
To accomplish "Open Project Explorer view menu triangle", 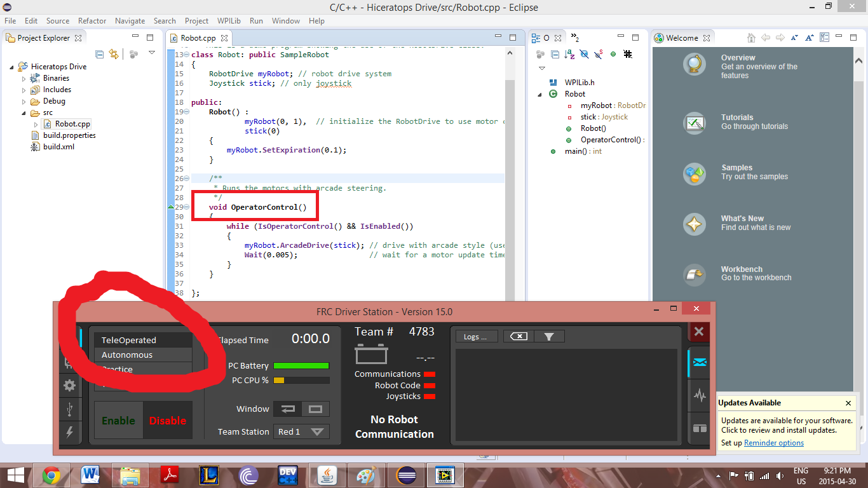I will [x=152, y=53].
